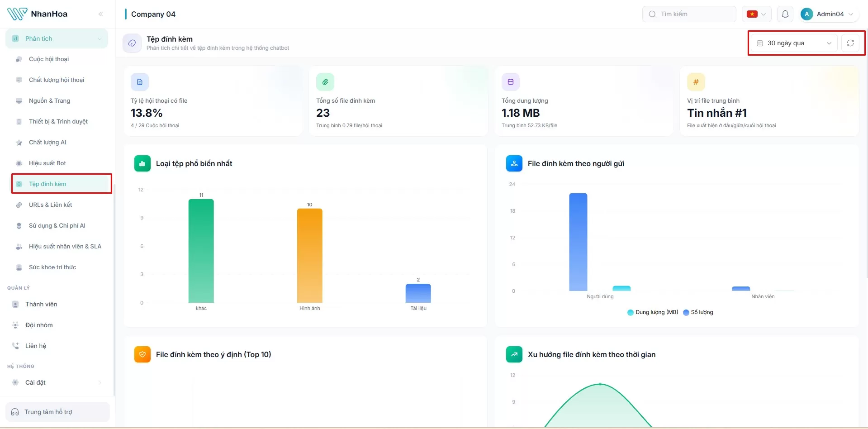Click the Sử dụng & Chi phí AI icon
The height and width of the screenshot is (429, 868).
[x=19, y=226]
